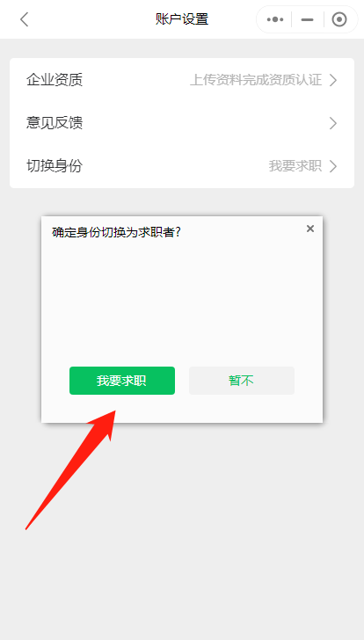The width and height of the screenshot is (364, 640).
Task: Click the 切换身份 label text
Action: coord(55,166)
